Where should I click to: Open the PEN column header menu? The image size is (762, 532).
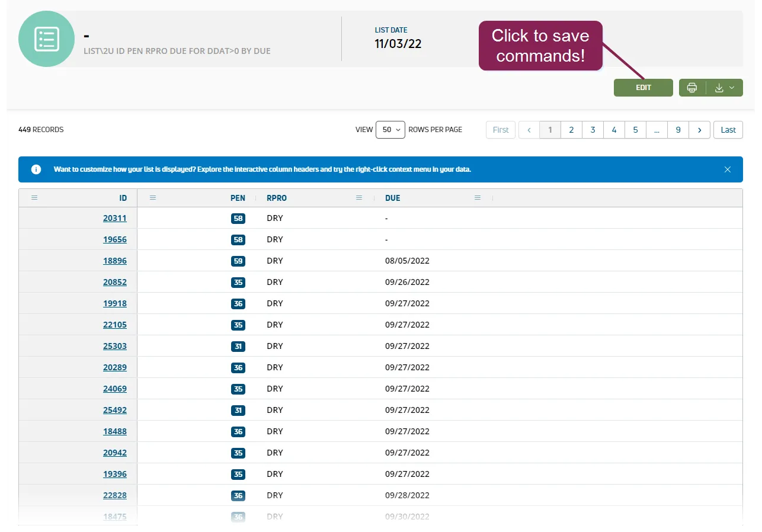pyautogui.click(x=153, y=198)
